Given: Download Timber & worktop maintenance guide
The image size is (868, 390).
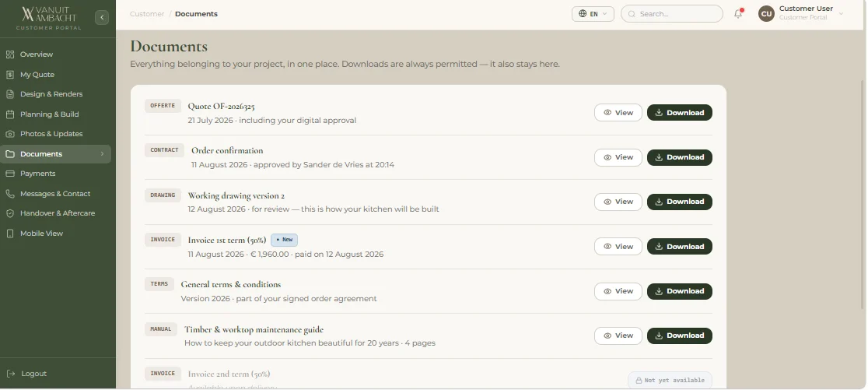Looking at the screenshot, I should click(x=679, y=336).
